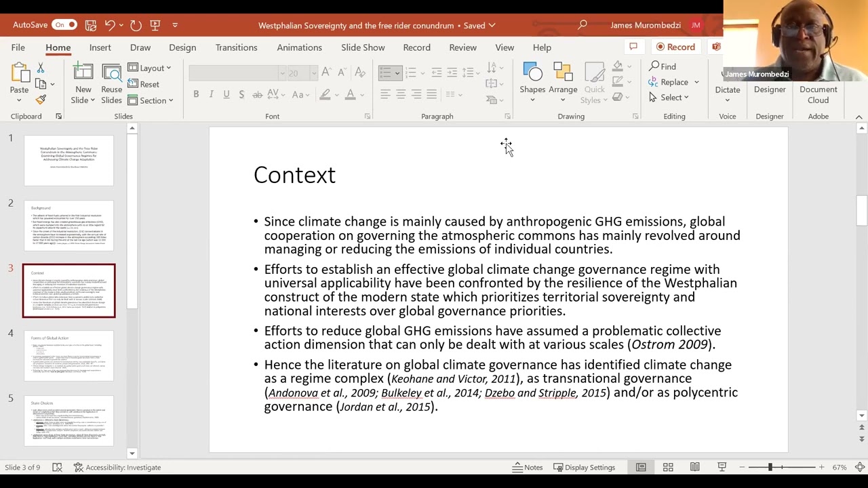Select slide 2 Background thumbnail
This screenshot has width=868, height=488.
[69, 226]
